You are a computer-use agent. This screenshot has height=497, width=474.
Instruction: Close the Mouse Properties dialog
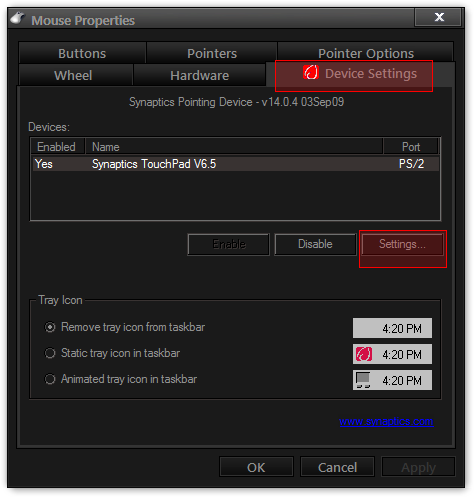click(x=439, y=17)
